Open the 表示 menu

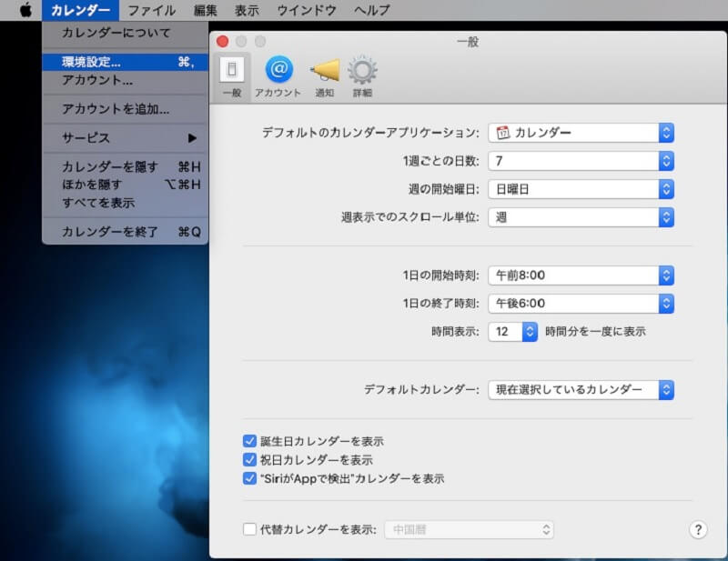point(247,10)
